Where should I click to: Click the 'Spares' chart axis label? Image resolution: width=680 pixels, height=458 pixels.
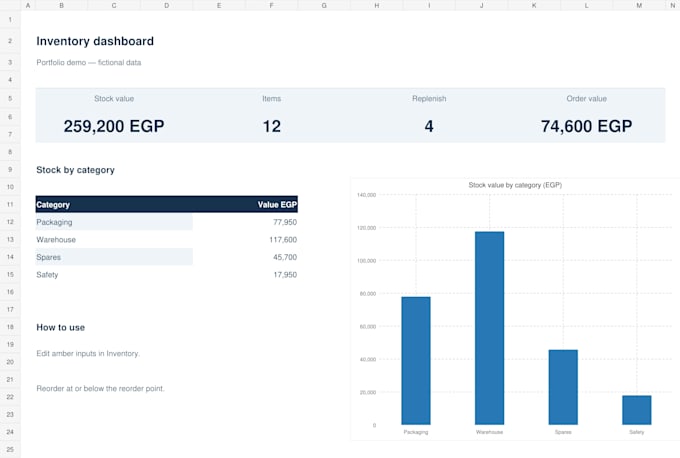[x=563, y=432]
